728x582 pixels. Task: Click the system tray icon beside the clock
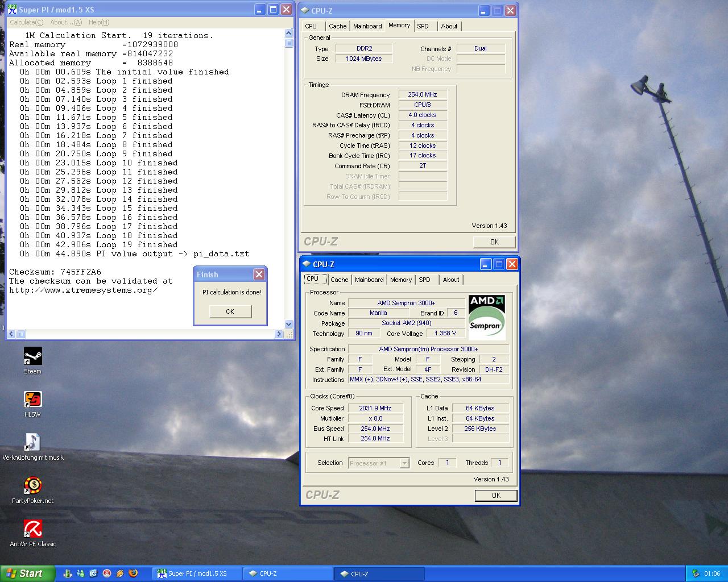695,573
